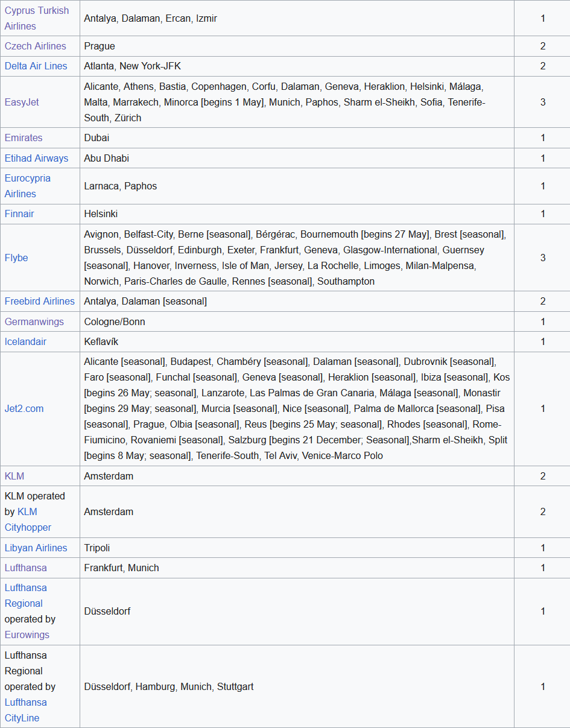The width and height of the screenshot is (570, 728).
Task: Select the Finnair link
Action: click(x=19, y=214)
